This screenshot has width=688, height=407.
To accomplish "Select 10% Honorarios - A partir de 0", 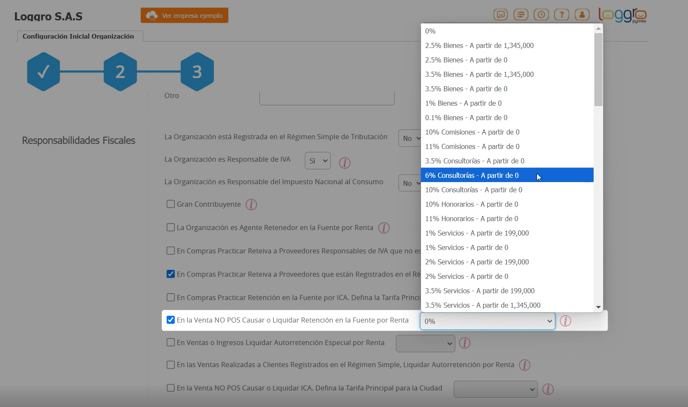I will pyautogui.click(x=507, y=204).
